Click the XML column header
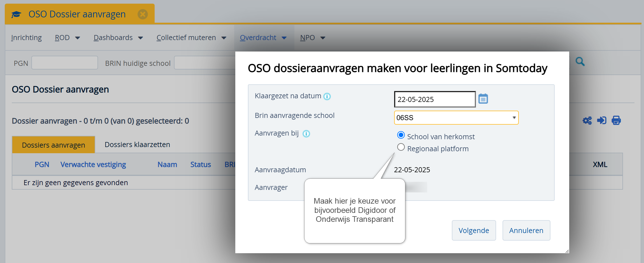The width and height of the screenshot is (644, 263). tap(600, 164)
